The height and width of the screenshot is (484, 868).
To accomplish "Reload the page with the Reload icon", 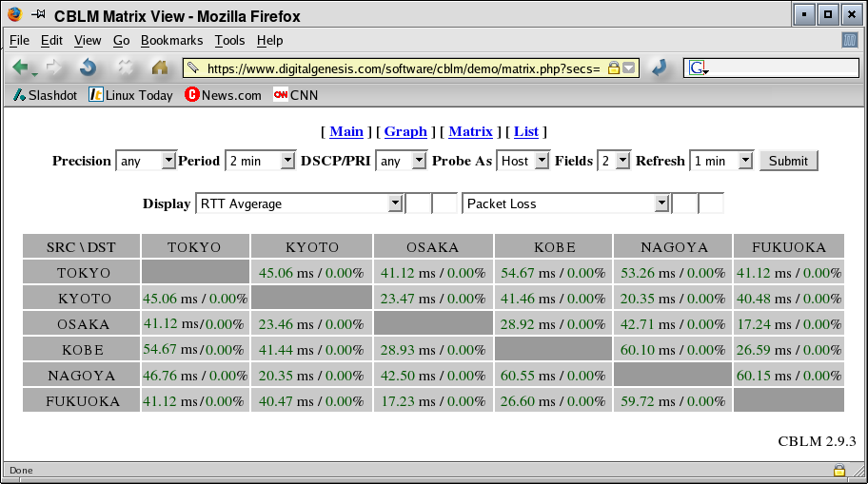I will click(x=88, y=68).
